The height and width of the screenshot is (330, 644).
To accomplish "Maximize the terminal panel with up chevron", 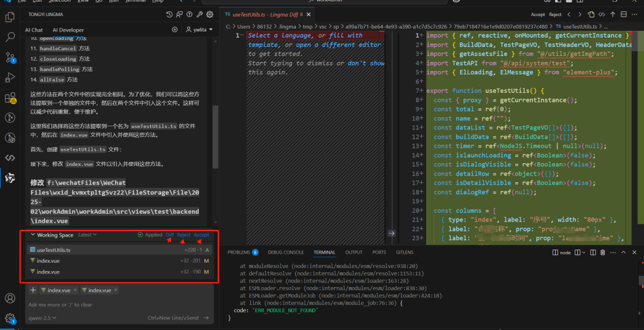I will tap(624, 253).
